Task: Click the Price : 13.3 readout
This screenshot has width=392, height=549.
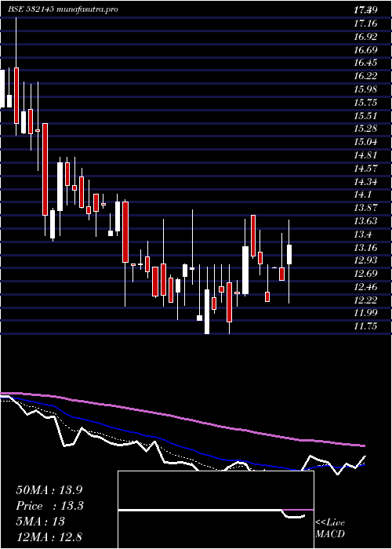Action: 49,506
